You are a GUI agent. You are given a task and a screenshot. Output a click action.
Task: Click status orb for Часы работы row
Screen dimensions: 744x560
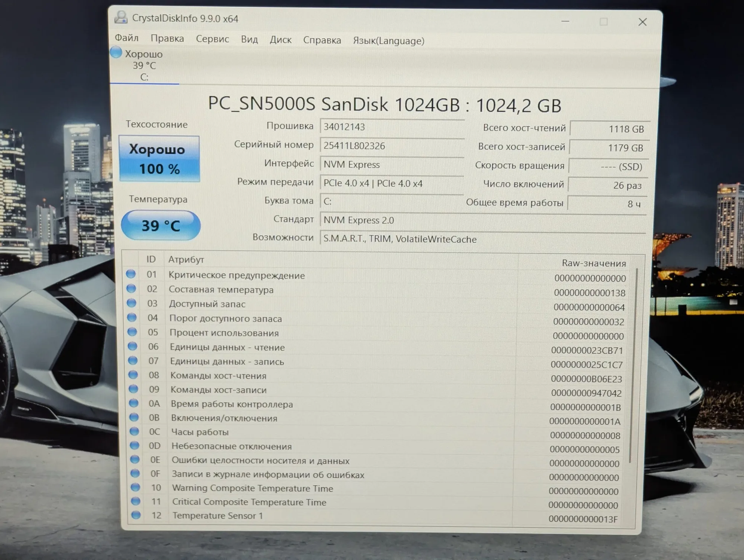(x=134, y=431)
